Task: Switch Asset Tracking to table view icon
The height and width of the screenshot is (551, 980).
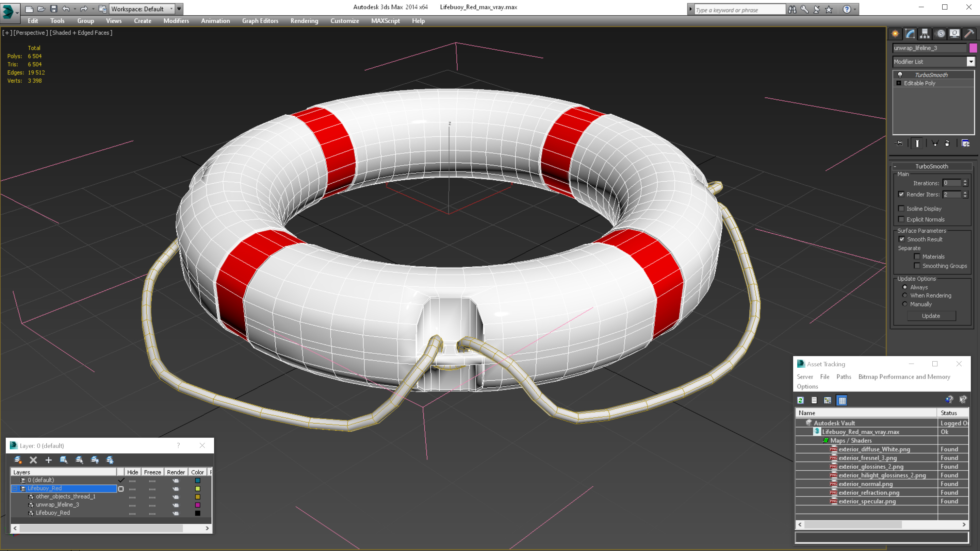Action: [842, 400]
